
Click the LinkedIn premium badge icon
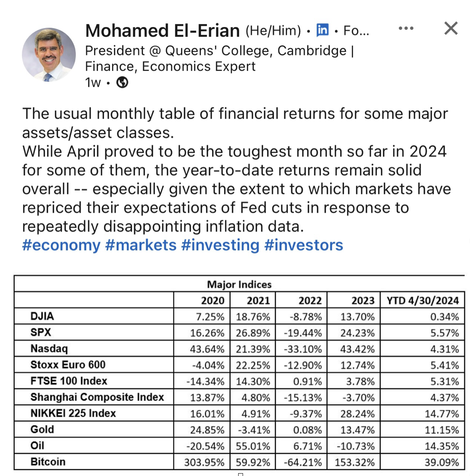pyautogui.click(x=322, y=30)
